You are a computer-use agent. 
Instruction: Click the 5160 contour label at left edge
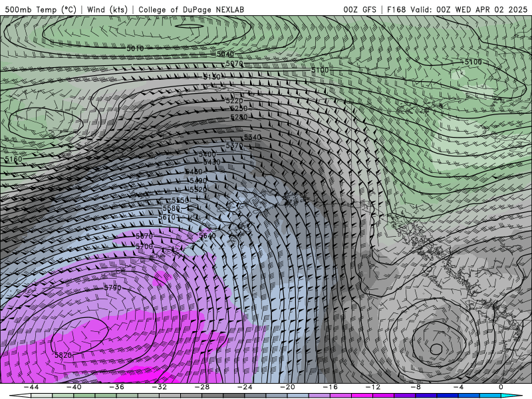[13, 159]
